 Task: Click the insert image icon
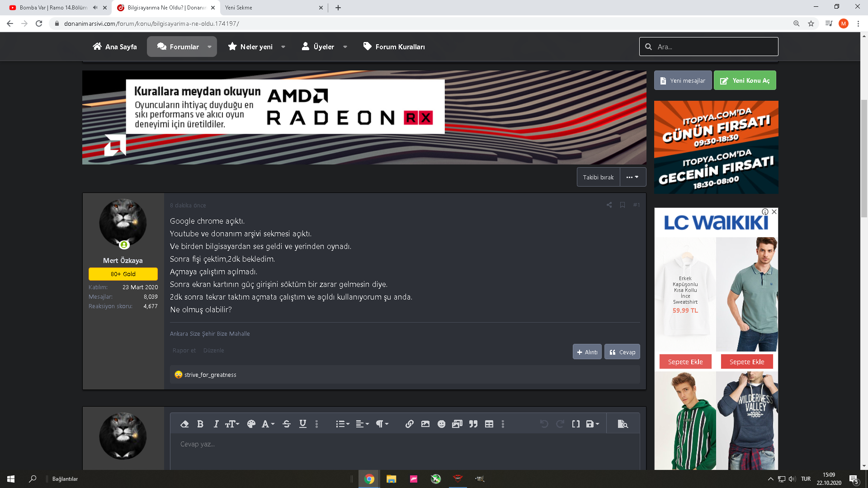click(x=425, y=424)
